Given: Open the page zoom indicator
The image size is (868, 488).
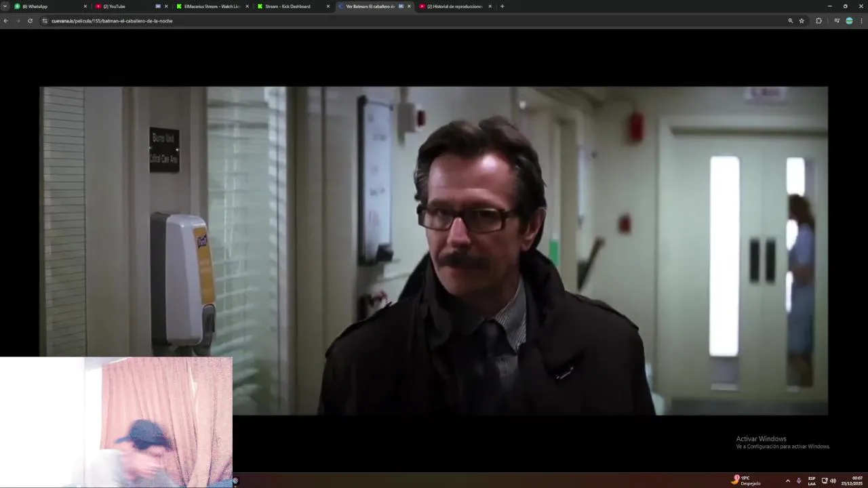Looking at the screenshot, I should [x=790, y=21].
